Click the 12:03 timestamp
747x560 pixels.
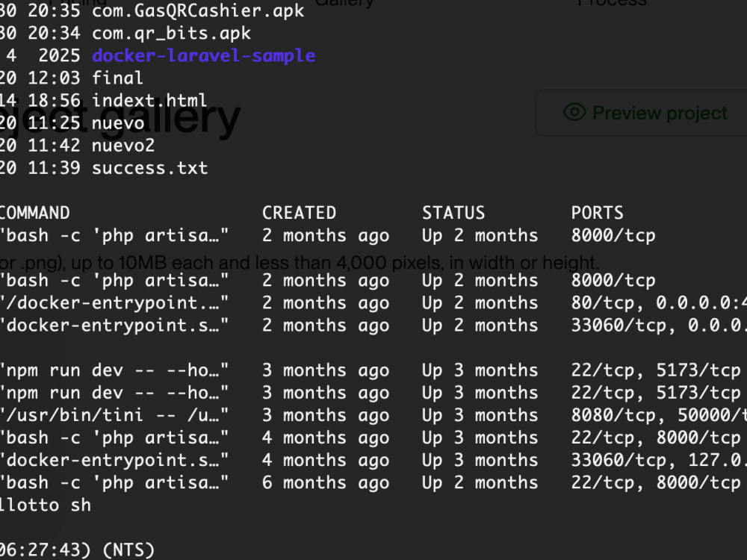(54, 78)
